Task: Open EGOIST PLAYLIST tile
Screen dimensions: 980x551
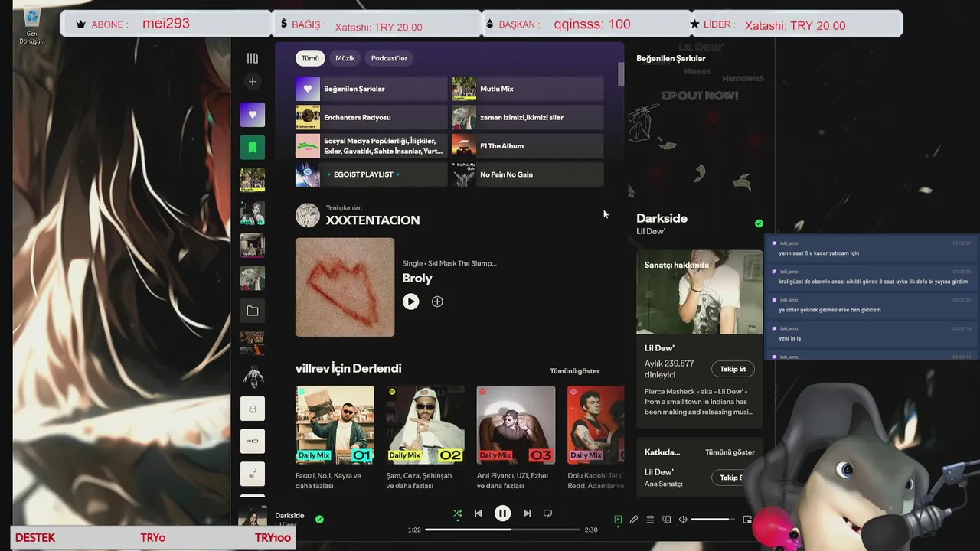Action: point(371,174)
